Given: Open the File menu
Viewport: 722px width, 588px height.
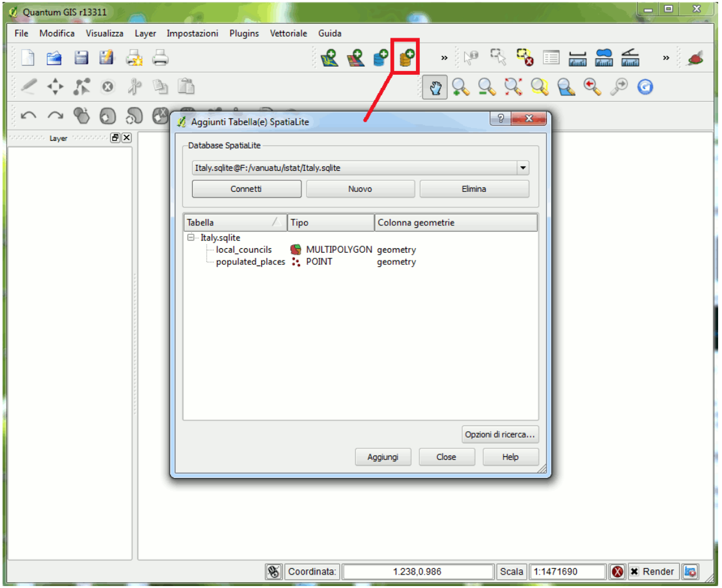Looking at the screenshot, I should [x=21, y=33].
